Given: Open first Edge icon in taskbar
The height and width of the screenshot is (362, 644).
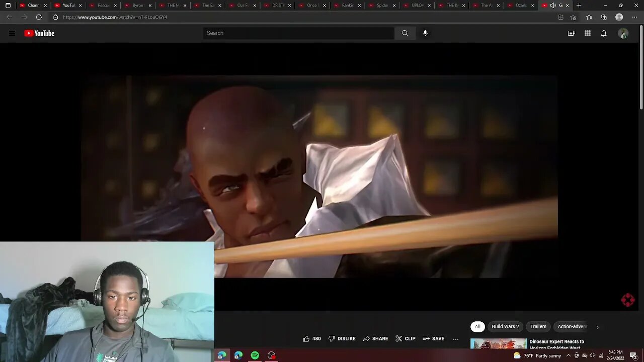Looking at the screenshot, I should (x=222, y=355).
